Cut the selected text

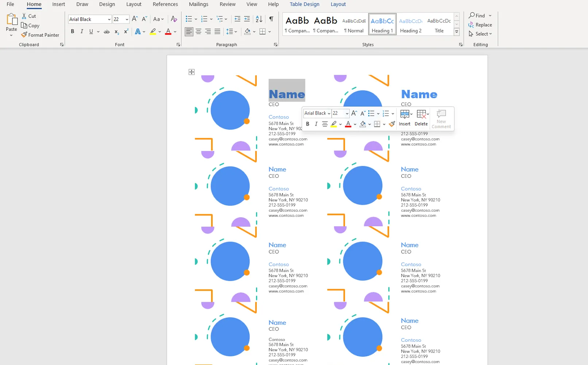click(29, 16)
